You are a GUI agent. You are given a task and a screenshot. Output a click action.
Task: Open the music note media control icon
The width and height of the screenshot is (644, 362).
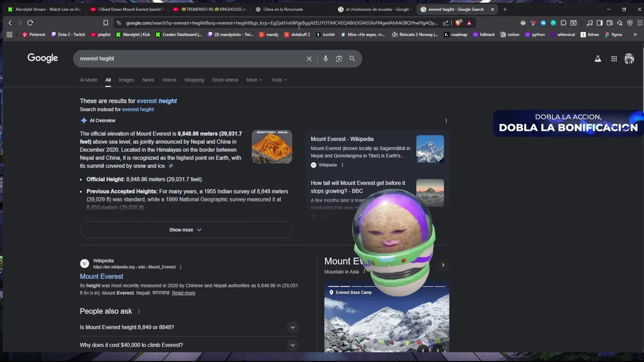point(590,23)
